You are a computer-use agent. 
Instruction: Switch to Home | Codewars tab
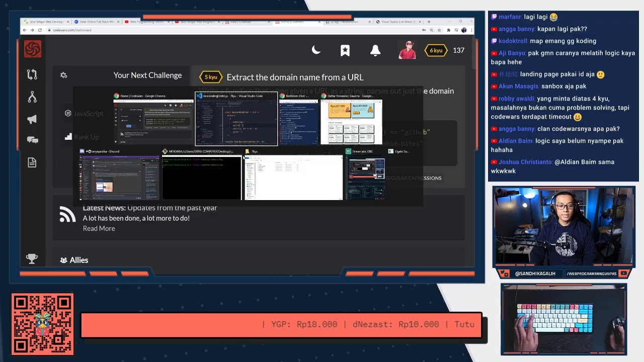[x=297, y=22]
